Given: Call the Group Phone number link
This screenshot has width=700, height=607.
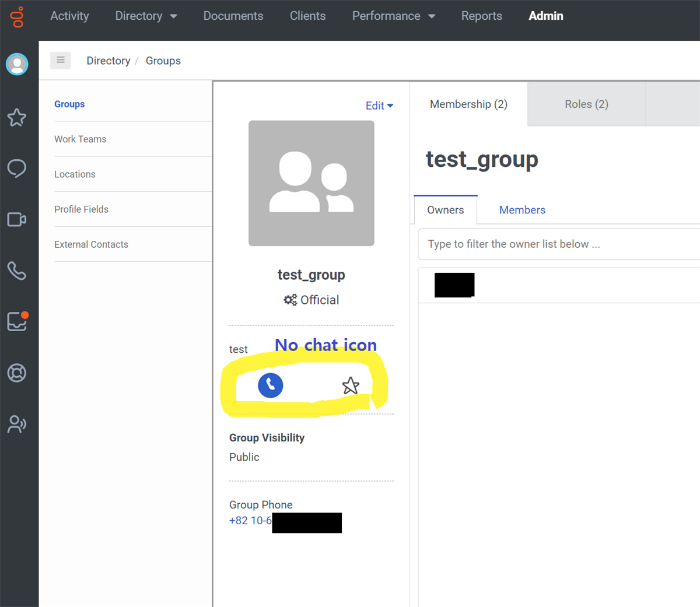Looking at the screenshot, I should pos(251,520).
